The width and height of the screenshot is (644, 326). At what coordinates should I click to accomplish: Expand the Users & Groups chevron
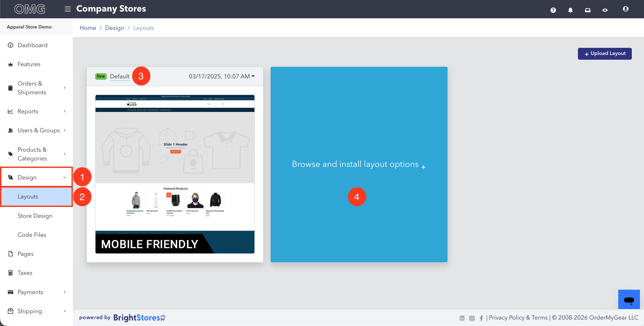tap(65, 130)
